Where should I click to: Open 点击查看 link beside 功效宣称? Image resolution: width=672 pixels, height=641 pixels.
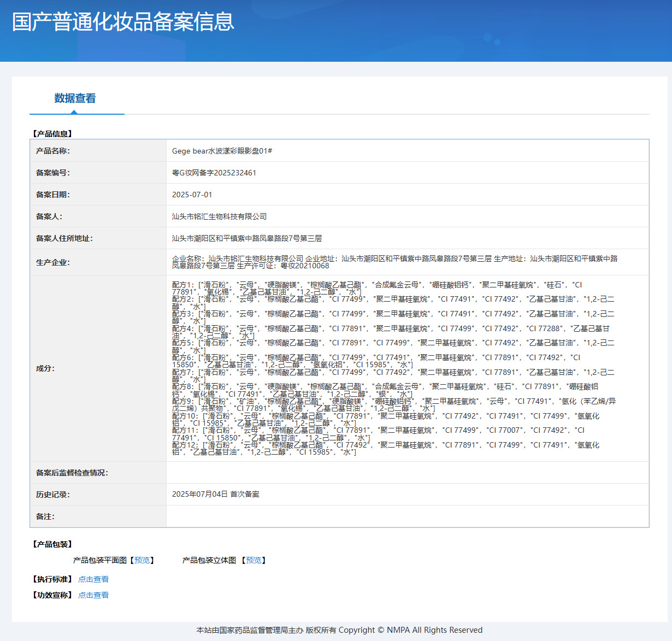(x=93, y=595)
